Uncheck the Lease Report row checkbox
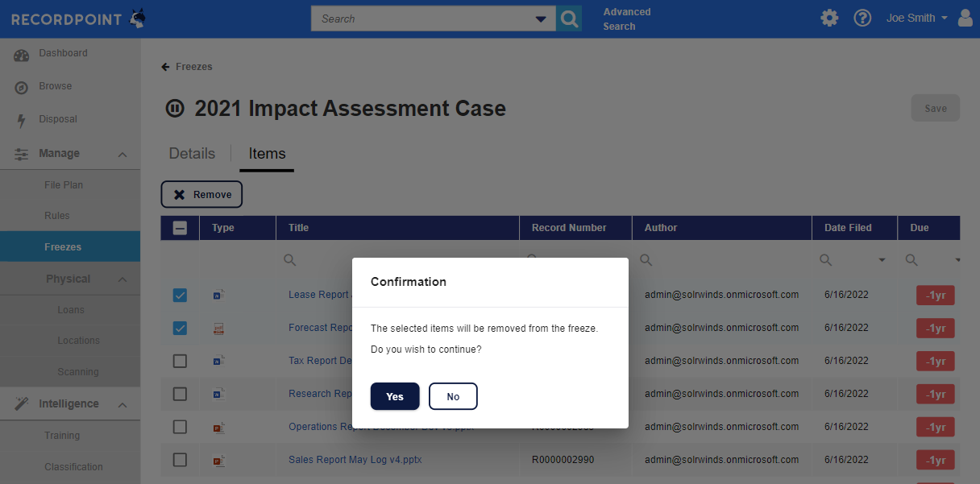This screenshot has height=484, width=980. pyautogui.click(x=180, y=296)
